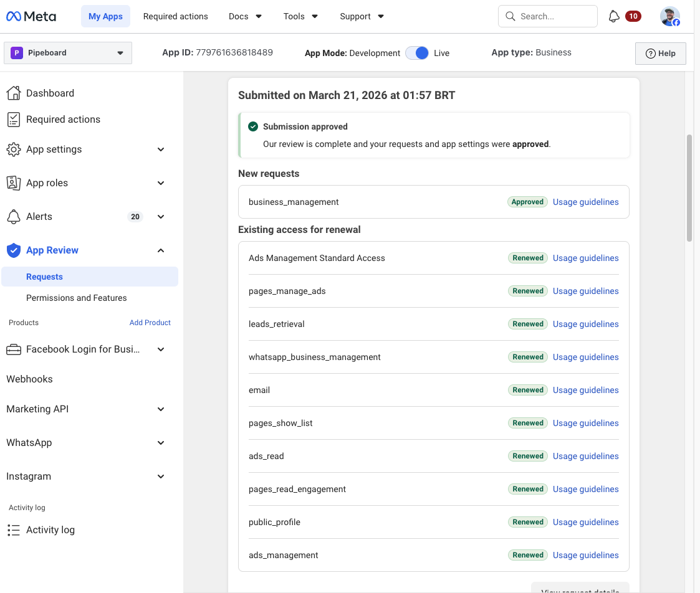This screenshot has width=700, height=593.
Task: Open Facebook Login for Business product icon
Action: pyautogui.click(x=14, y=349)
